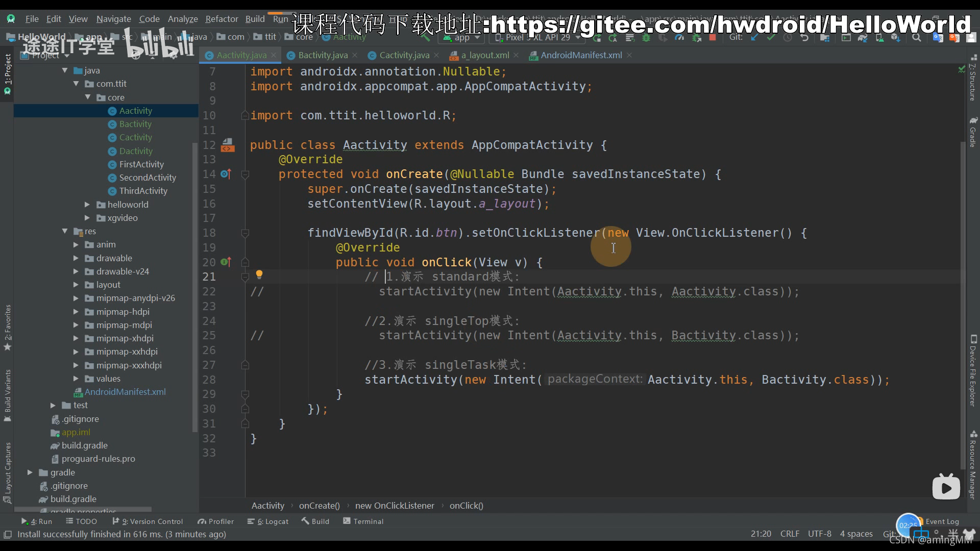Select Dactivity in the project tree
The width and height of the screenshot is (980, 551).
(x=136, y=151)
